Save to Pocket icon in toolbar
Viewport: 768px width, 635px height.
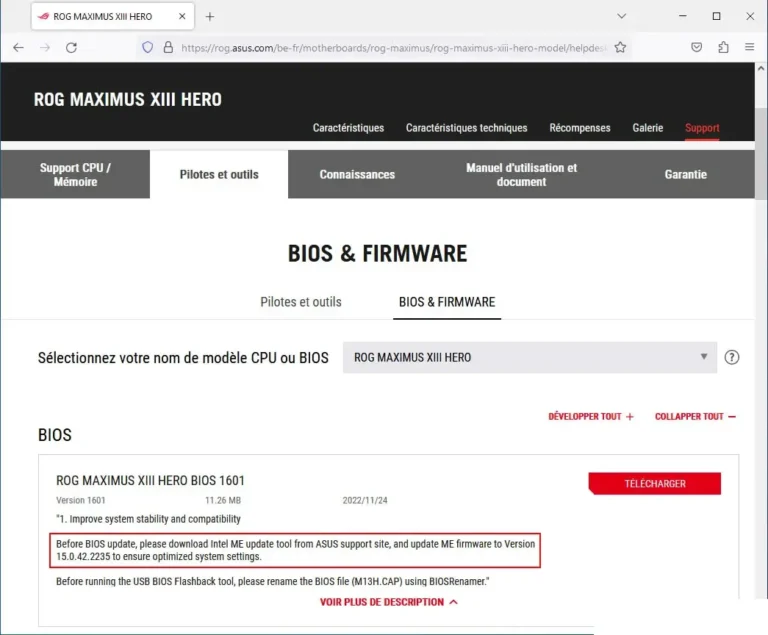696,48
